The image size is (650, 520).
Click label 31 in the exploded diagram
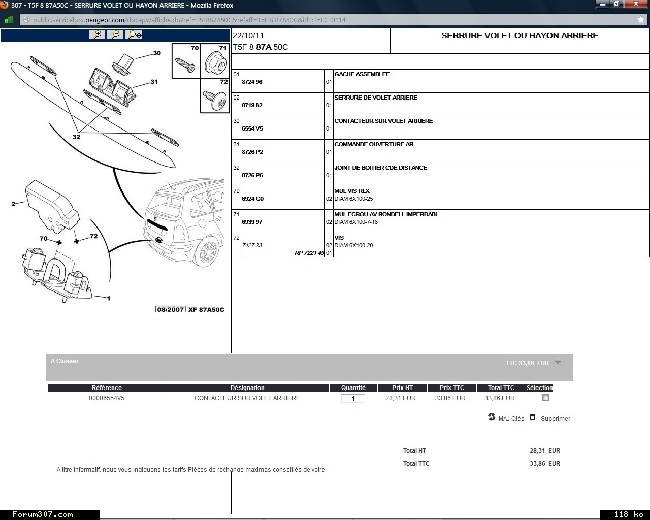[x=154, y=82]
